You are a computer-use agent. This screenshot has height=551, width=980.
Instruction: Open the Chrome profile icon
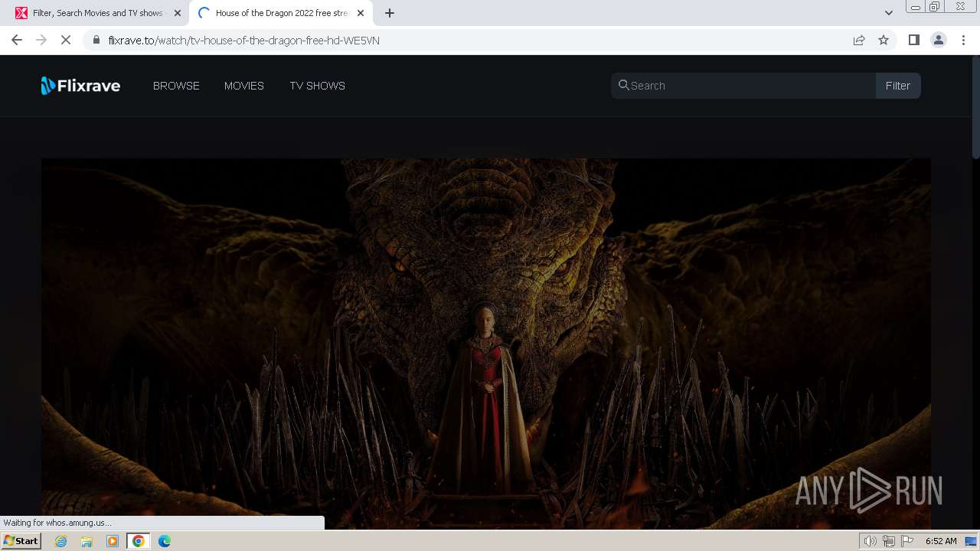click(x=939, y=40)
